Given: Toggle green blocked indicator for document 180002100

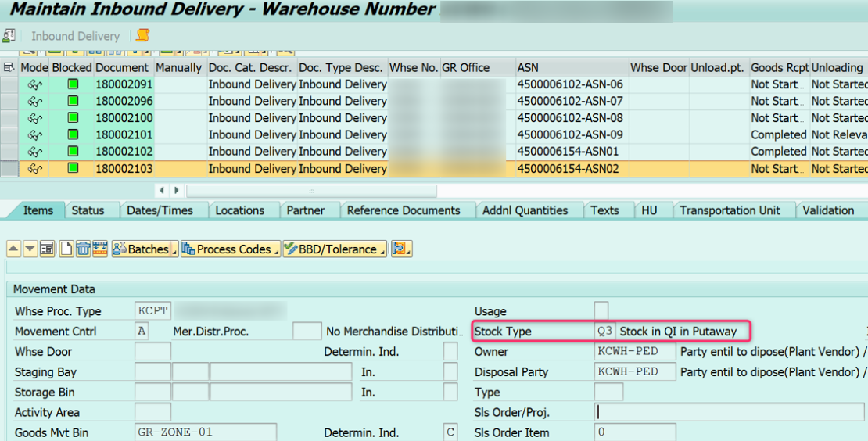Looking at the screenshot, I should pyautogui.click(x=73, y=118).
